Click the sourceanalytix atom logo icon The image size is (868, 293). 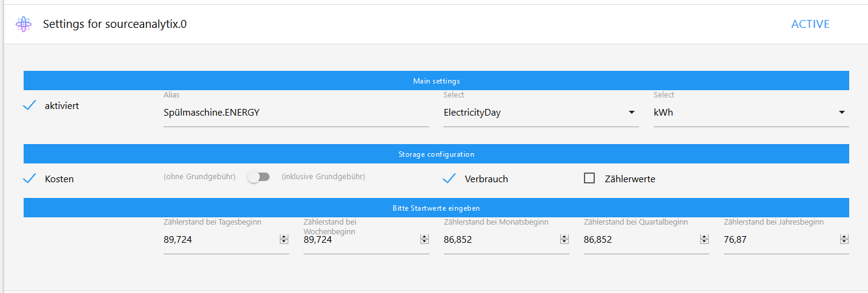[x=24, y=24]
